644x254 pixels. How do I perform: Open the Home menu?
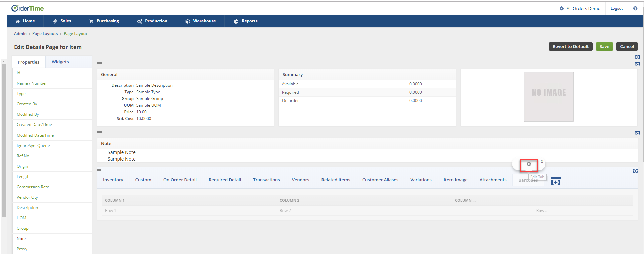point(25,21)
